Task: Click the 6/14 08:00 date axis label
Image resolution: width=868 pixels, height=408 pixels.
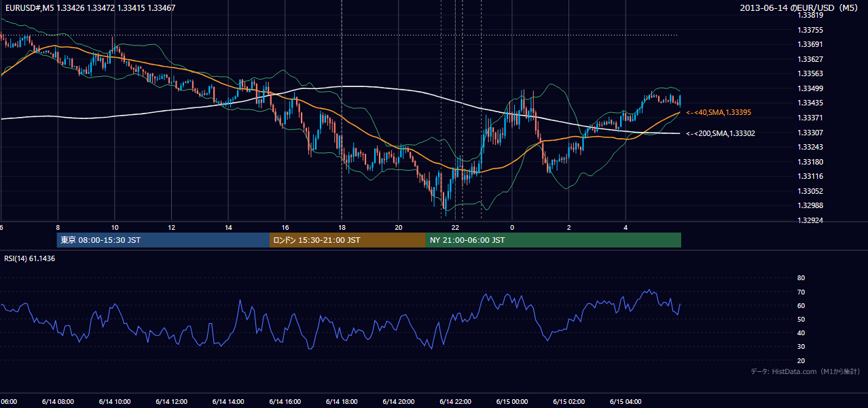Action: pos(58,401)
